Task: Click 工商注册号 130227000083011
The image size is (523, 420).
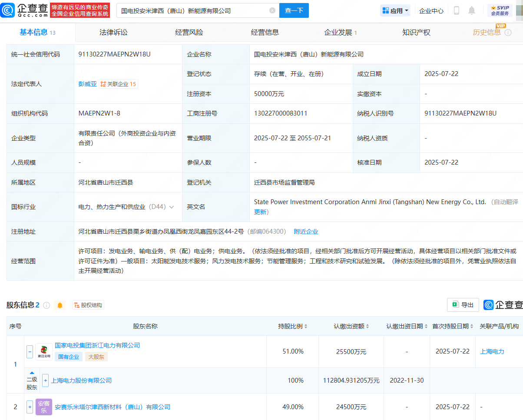Action: click(x=281, y=113)
